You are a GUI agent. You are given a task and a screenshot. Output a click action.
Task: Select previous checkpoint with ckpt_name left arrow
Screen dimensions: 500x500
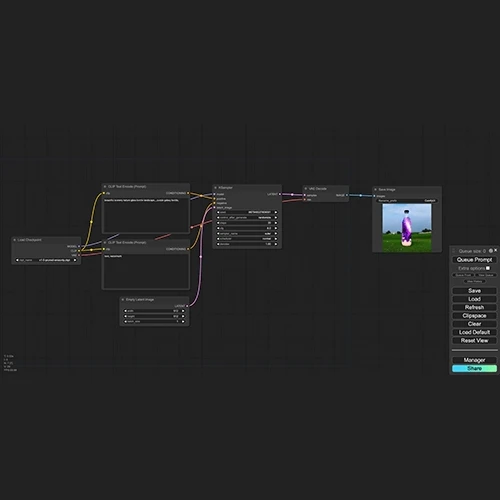pyautogui.click(x=17, y=260)
